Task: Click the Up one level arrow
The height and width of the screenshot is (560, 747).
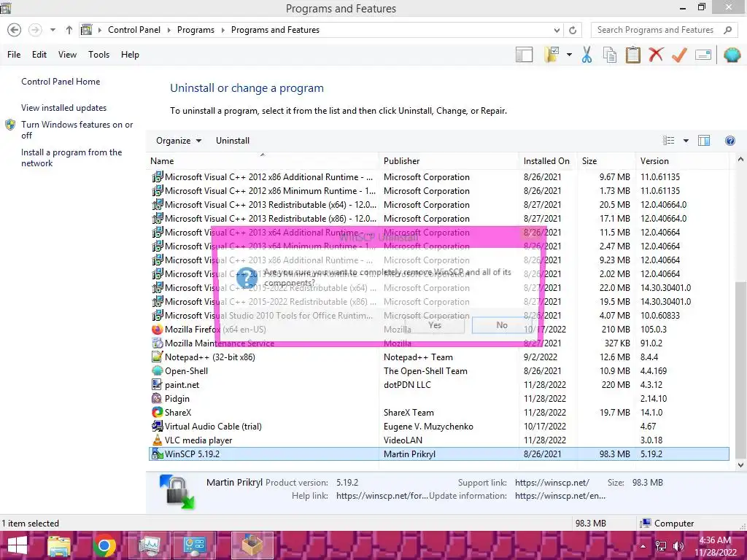Action: (x=69, y=30)
